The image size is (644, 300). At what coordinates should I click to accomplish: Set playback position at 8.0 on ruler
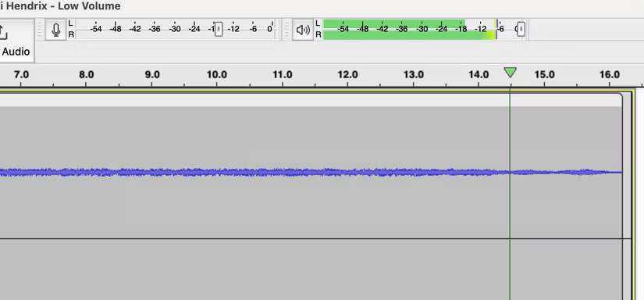[86, 75]
